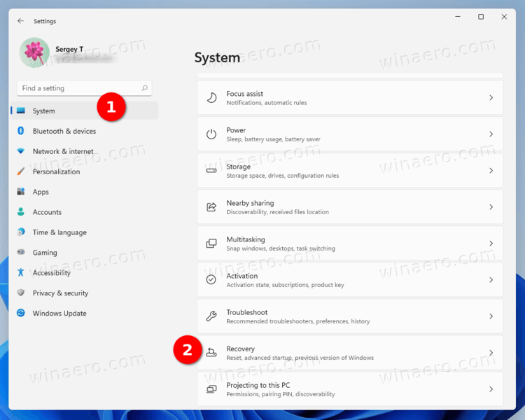Screen dimensions: 525x420
Task: Click the search magnifier icon
Action: [x=144, y=88]
